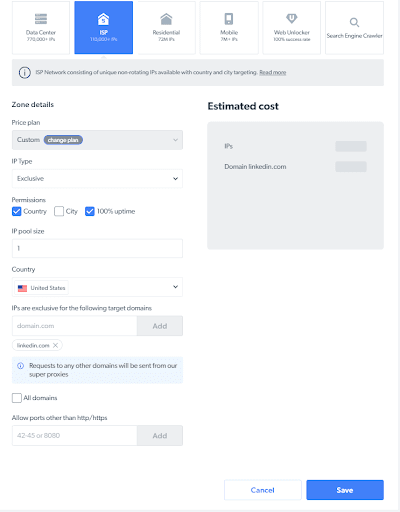Image resolution: width=400 pixels, height=512 pixels.
Task: Click the change plan badge
Action: coord(63,140)
